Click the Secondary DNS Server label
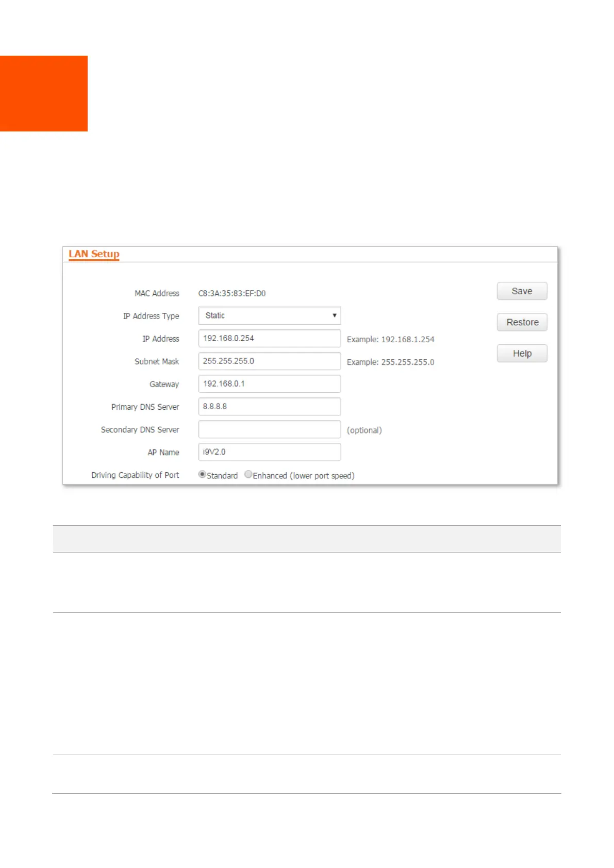 coord(140,429)
